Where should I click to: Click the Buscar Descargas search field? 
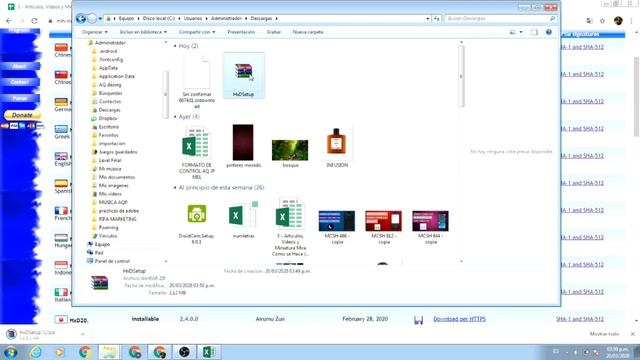pos(500,18)
